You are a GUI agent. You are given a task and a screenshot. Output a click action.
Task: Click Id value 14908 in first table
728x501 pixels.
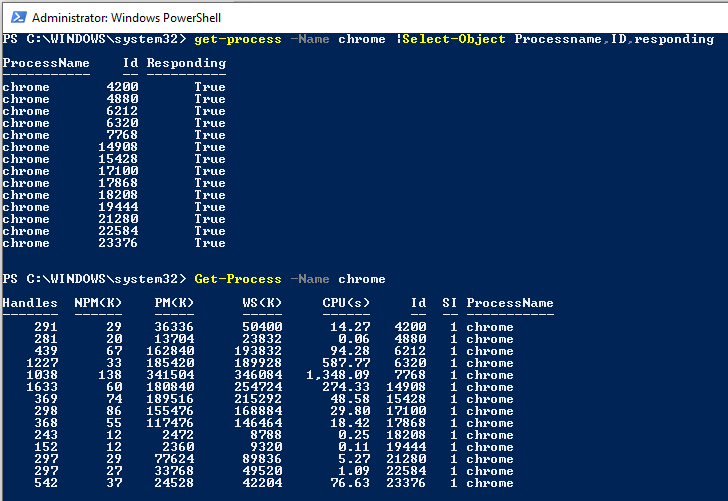pos(118,147)
